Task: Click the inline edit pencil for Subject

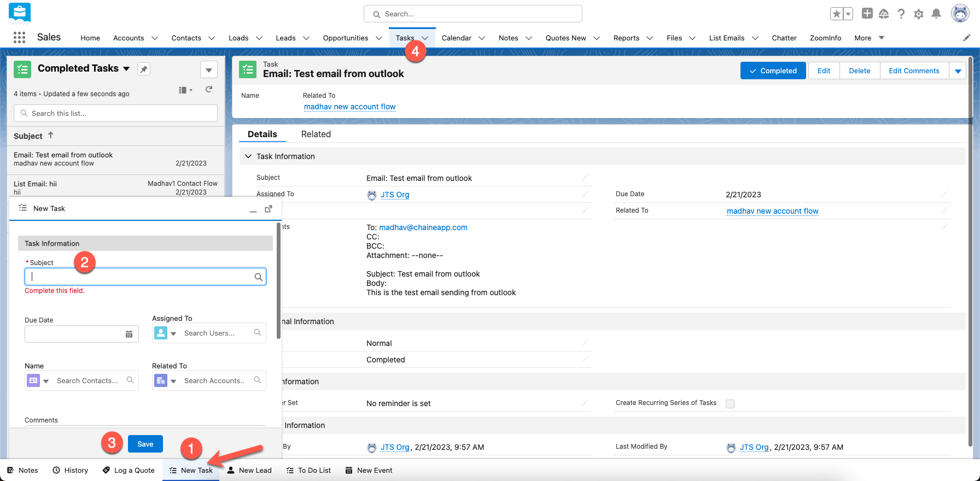Action: [585, 178]
